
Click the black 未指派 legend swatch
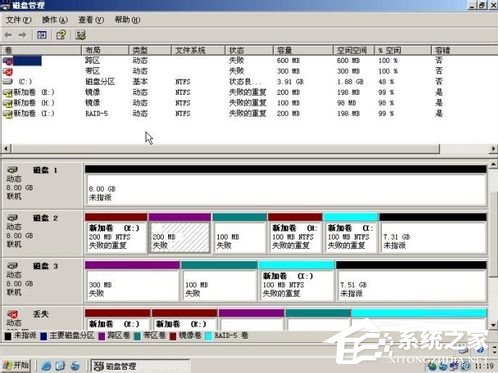point(8,336)
